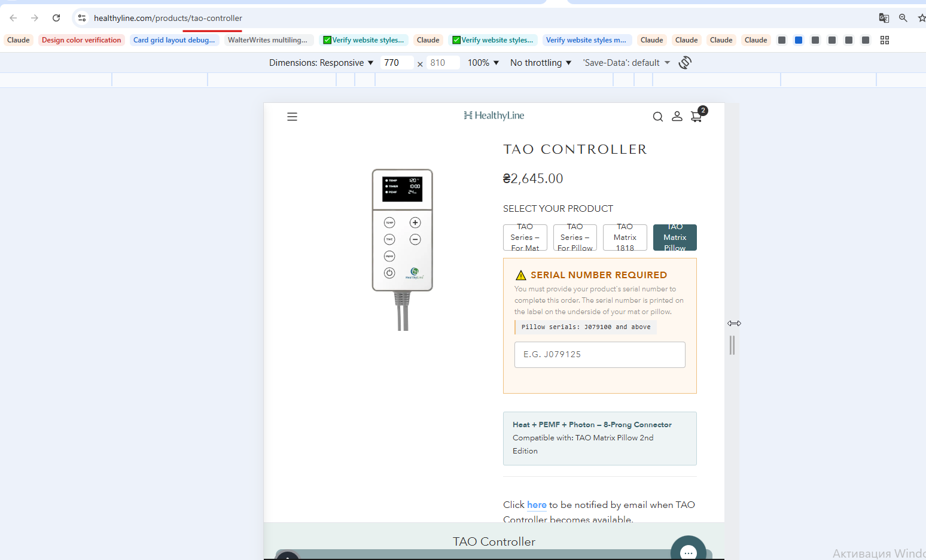Open site information icon in address bar

pos(82,18)
